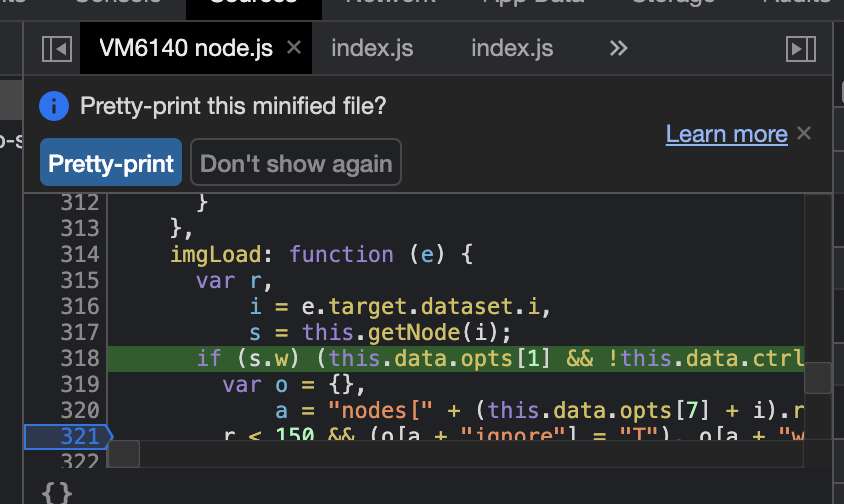
Task: Click the Pretty-print button
Action: pos(111,162)
